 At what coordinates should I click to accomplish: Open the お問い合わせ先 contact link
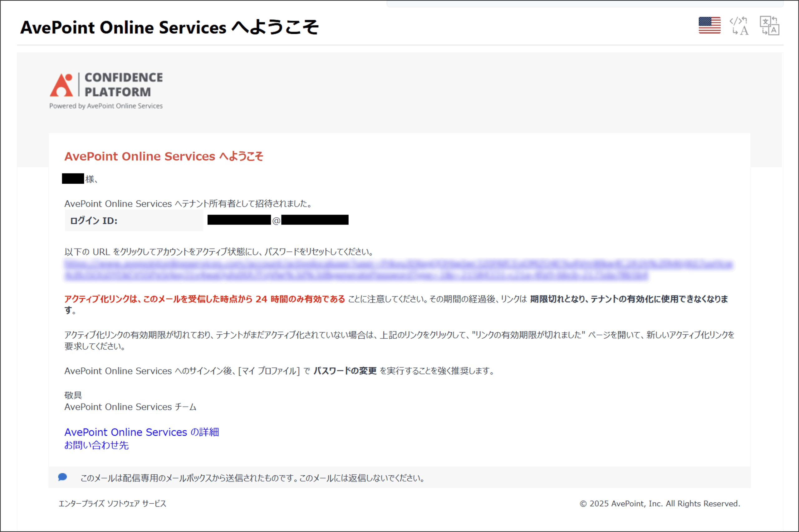coord(96,445)
